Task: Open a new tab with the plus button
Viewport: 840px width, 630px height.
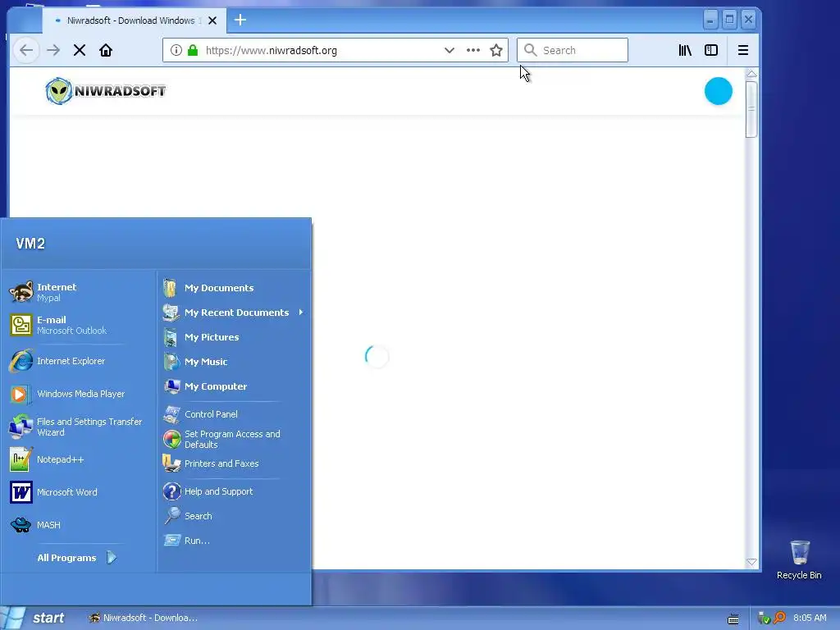Action: click(x=240, y=21)
